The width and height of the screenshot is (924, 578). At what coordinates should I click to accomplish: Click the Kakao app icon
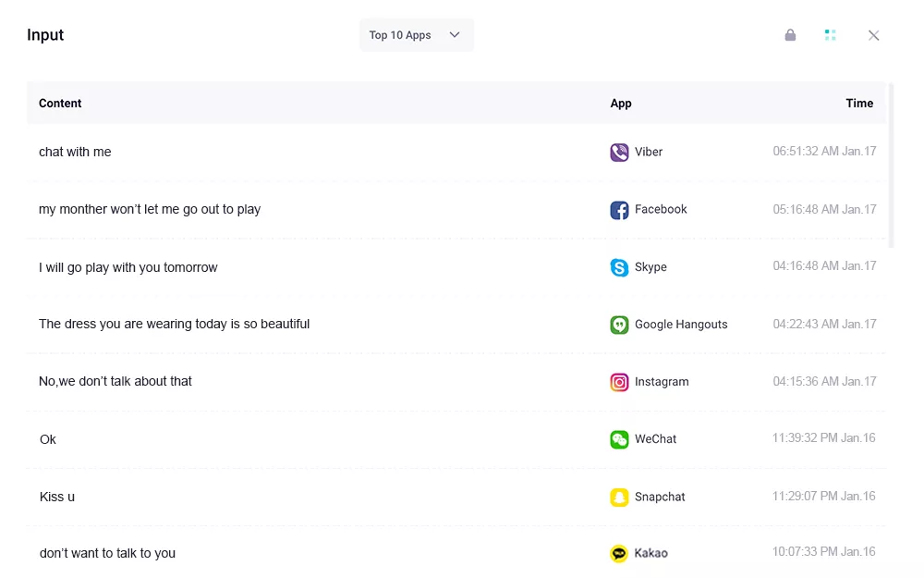(x=619, y=554)
